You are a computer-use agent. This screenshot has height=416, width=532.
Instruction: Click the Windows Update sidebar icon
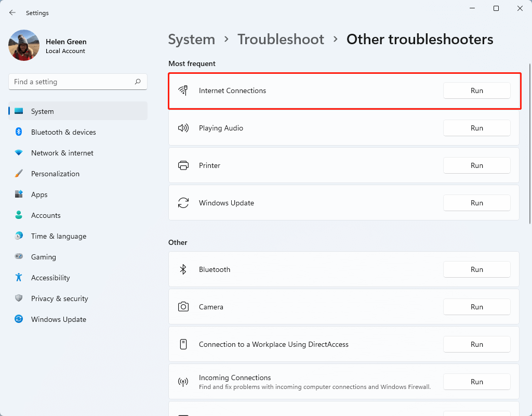(x=19, y=319)
